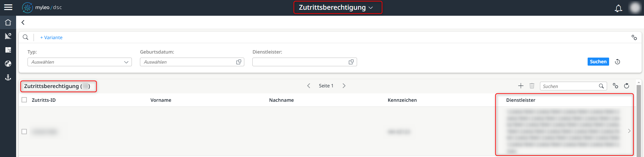Screen dimensions: 644x157
Task: Open the analytics chart sidebar icon
Action: [x=8, y=36]
